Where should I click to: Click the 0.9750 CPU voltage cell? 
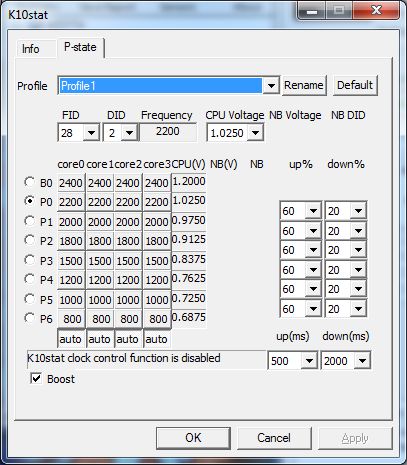pyautogui.click(x=189, y=220)
